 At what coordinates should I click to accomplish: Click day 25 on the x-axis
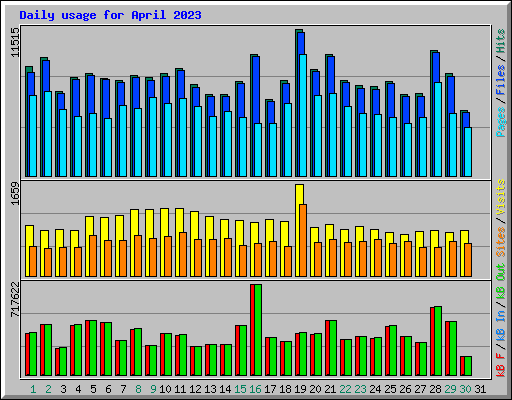pyautogui.click(x=390, y=389)
